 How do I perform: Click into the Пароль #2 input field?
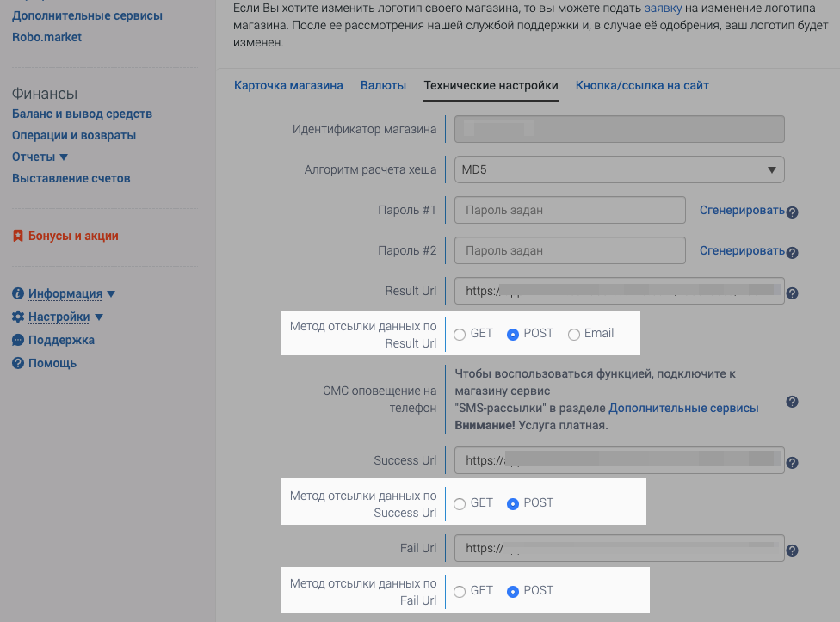click(x=570, y=250)
